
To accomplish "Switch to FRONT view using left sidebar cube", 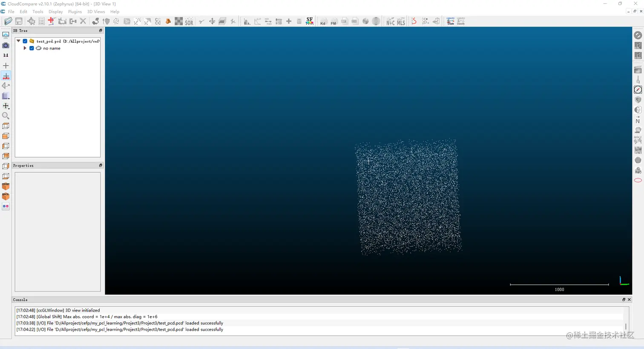I will pos(6,186).
